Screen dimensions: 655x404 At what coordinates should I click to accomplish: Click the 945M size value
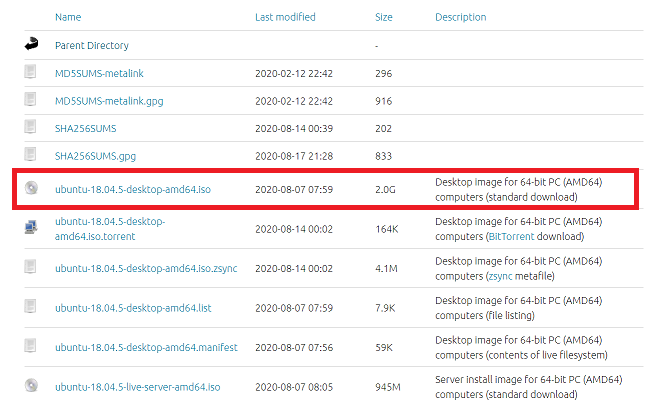click(x=388, y=387)
